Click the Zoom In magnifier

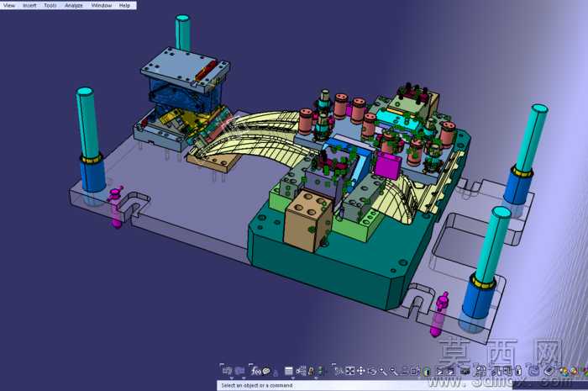(x=383, y=371)
